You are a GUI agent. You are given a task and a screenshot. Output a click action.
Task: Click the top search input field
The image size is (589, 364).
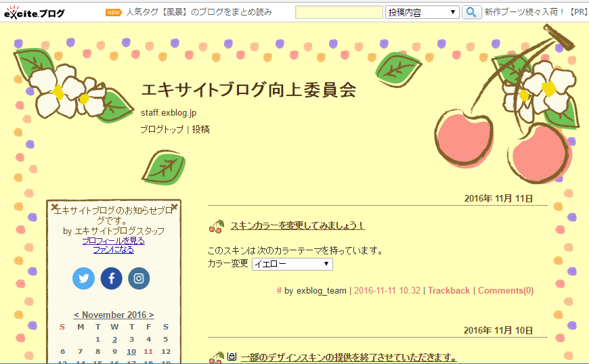(x=339, y=12)
